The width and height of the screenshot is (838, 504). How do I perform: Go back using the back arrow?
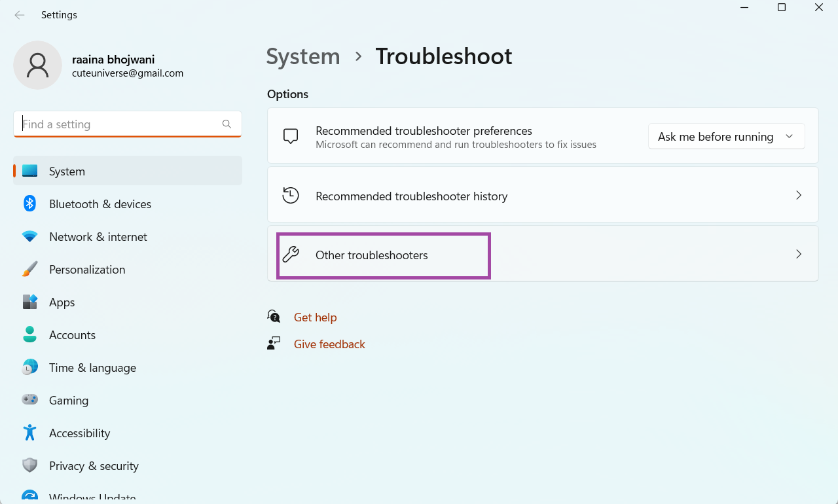(x=20, y=15)
